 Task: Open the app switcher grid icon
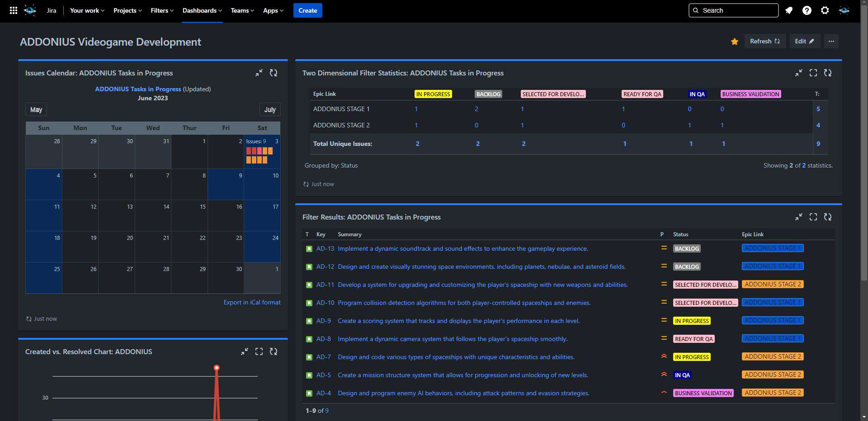pos(14,10)
